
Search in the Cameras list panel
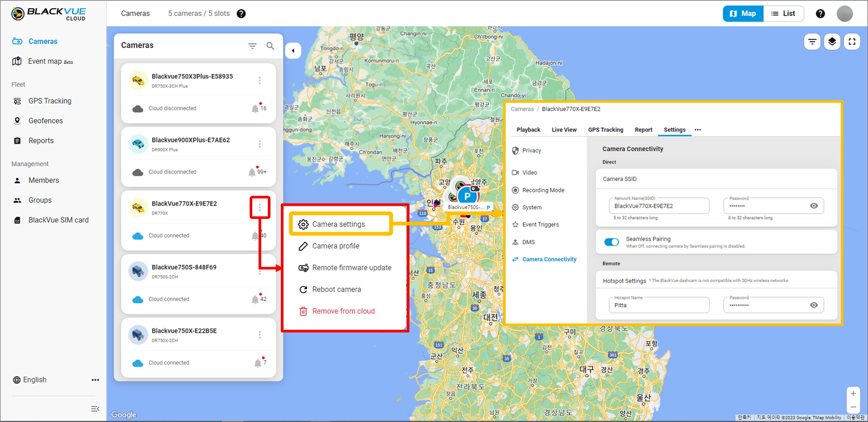point(270,46)
